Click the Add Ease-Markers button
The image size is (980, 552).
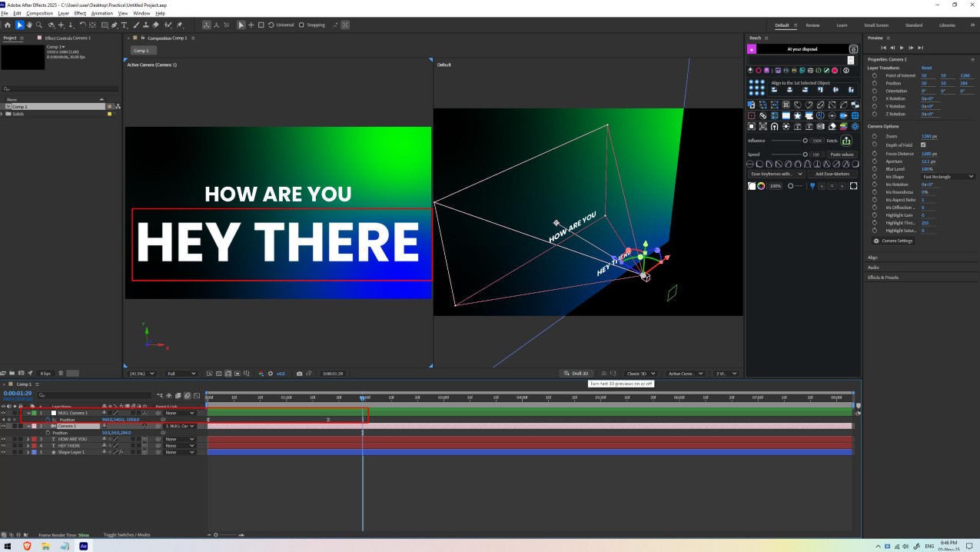point(831,174)
